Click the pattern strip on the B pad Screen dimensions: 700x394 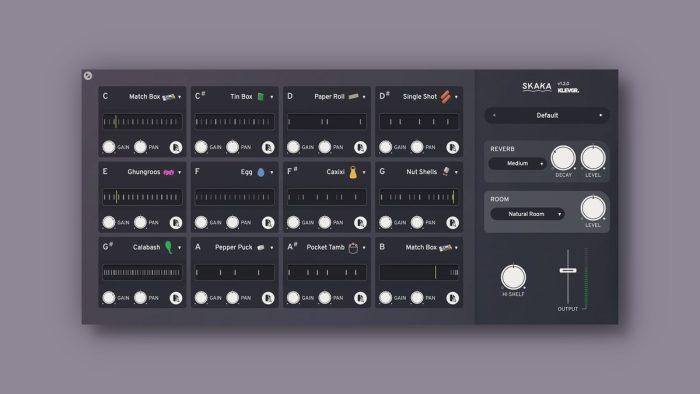point(419,272)
